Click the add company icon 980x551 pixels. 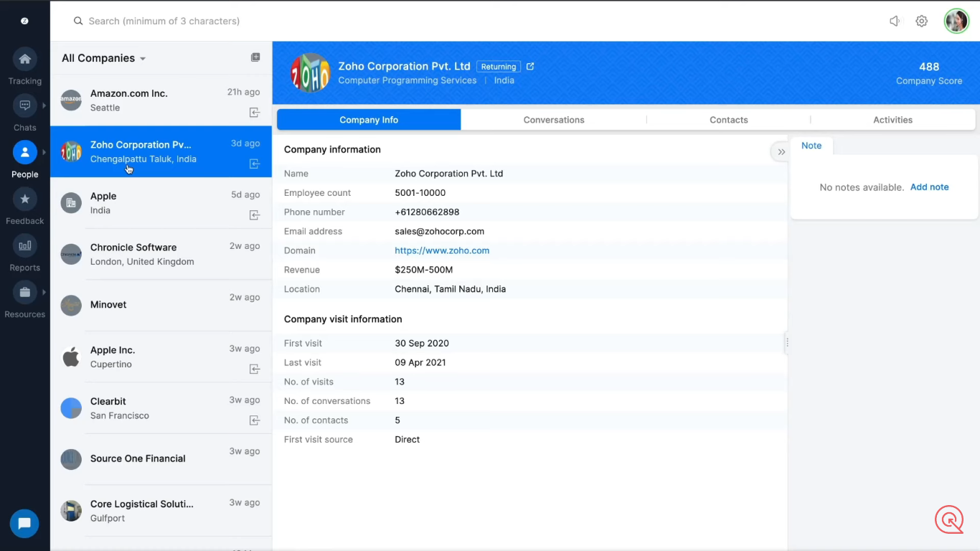pyautogui.click(x=255, y=57)
